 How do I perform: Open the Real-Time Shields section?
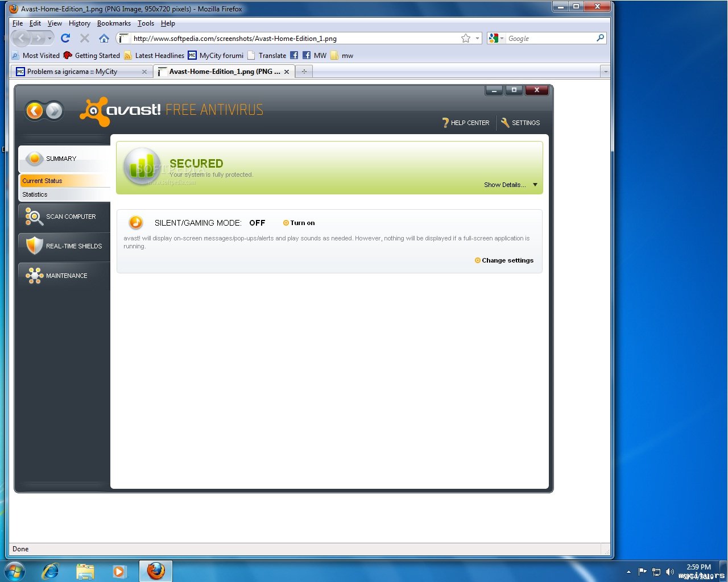64,247
